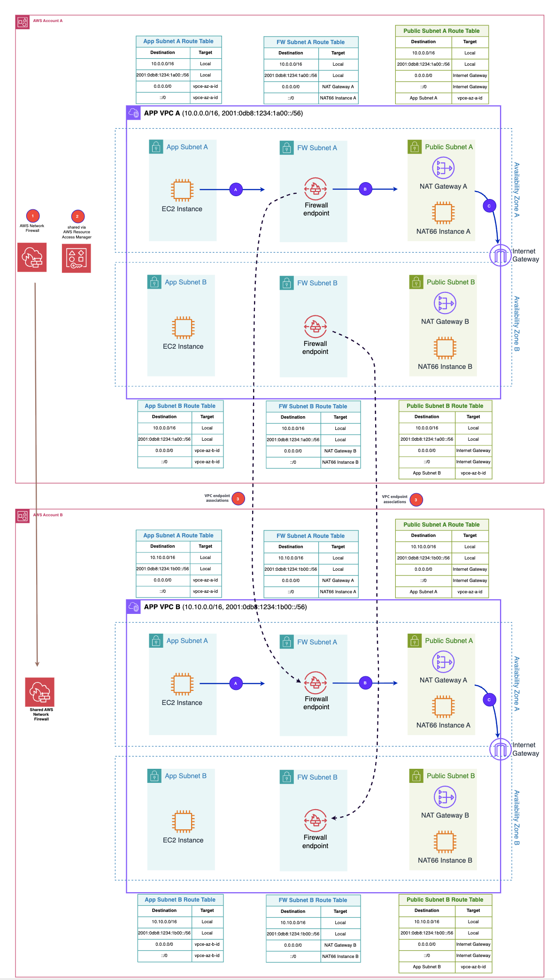Click 'NAT Gateway A' target in Account A's FW table
The image size is (554, 980).
tap(338, 87)
